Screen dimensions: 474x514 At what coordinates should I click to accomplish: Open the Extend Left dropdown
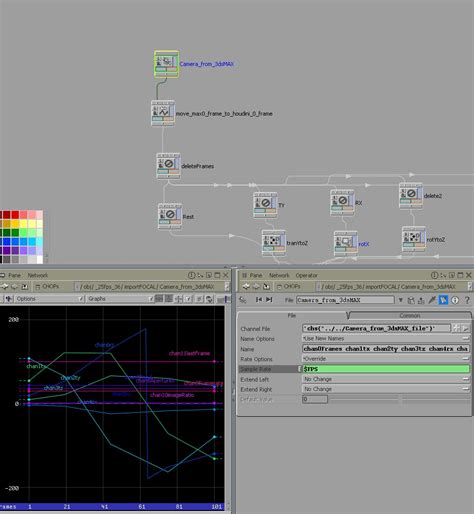click(x=386, y=379)
